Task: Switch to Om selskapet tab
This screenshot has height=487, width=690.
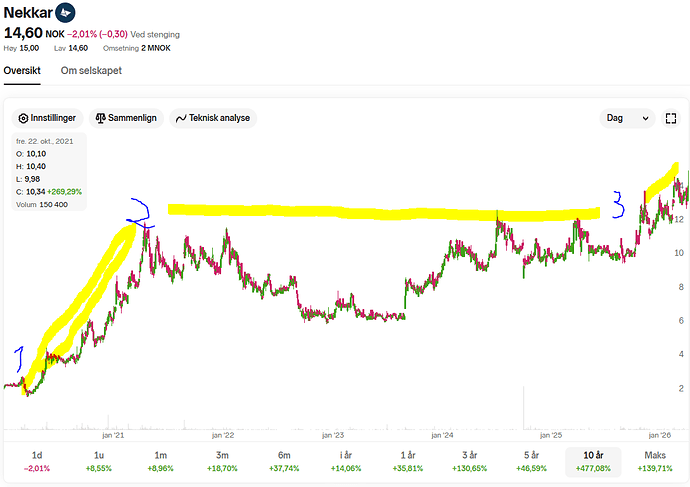Action: pos(91,70)
